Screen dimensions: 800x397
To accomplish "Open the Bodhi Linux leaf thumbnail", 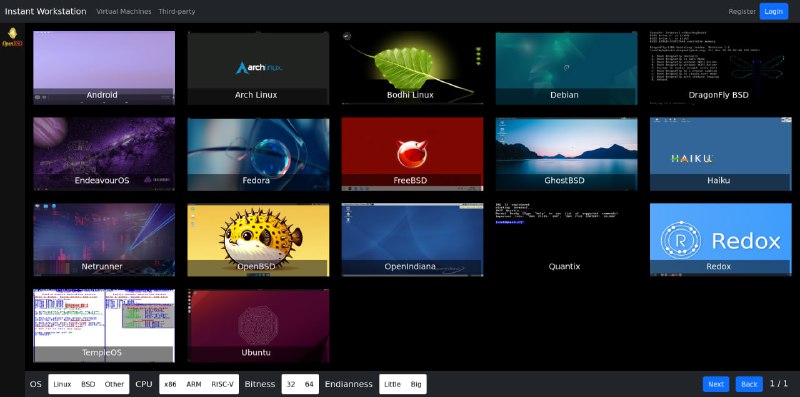I will click(412, 68).
